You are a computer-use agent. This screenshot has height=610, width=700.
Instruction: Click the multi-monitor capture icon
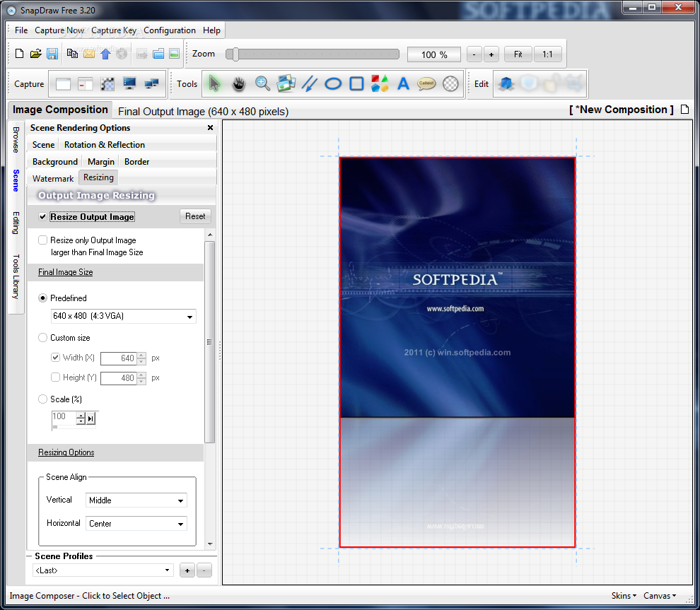[x=152, y=83]
